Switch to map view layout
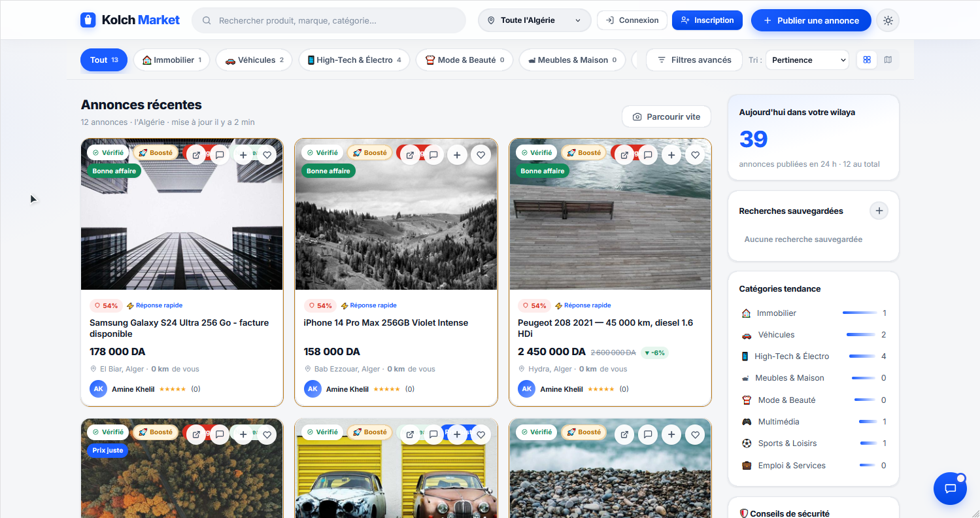This screenshot has height=518, width=980. coord(888,60)
